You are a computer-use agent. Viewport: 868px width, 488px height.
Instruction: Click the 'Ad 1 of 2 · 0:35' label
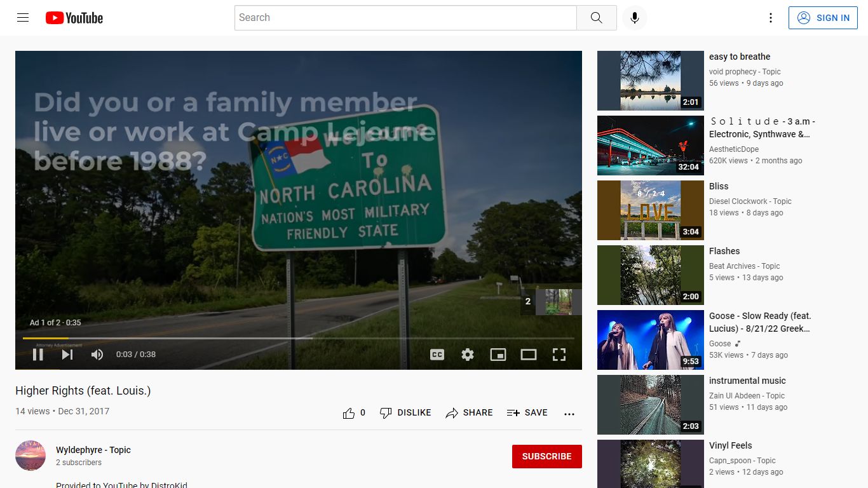(55, 323)
